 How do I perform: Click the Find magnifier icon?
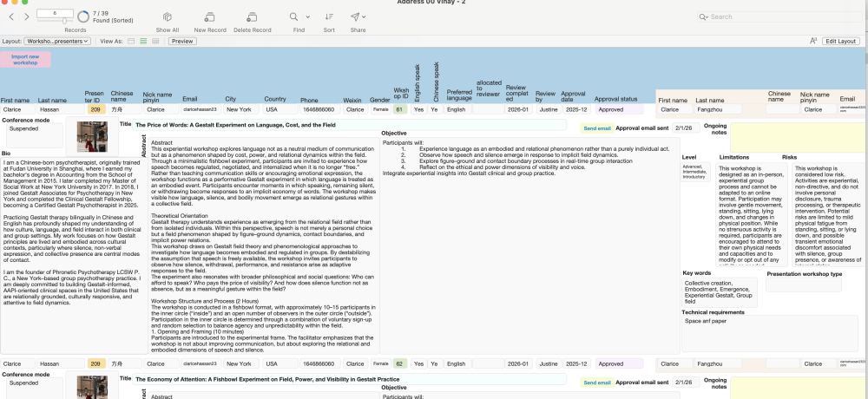(x=294, y=16)
